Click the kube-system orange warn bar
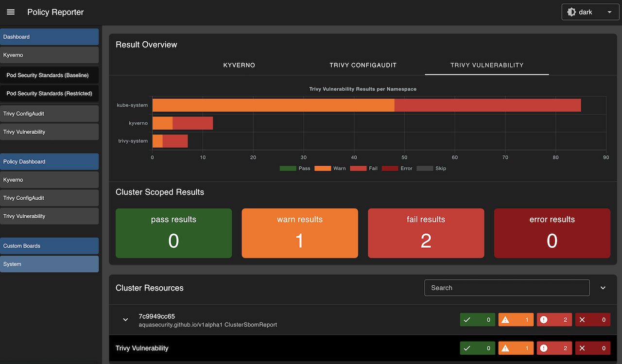 [x=274, y=105]
